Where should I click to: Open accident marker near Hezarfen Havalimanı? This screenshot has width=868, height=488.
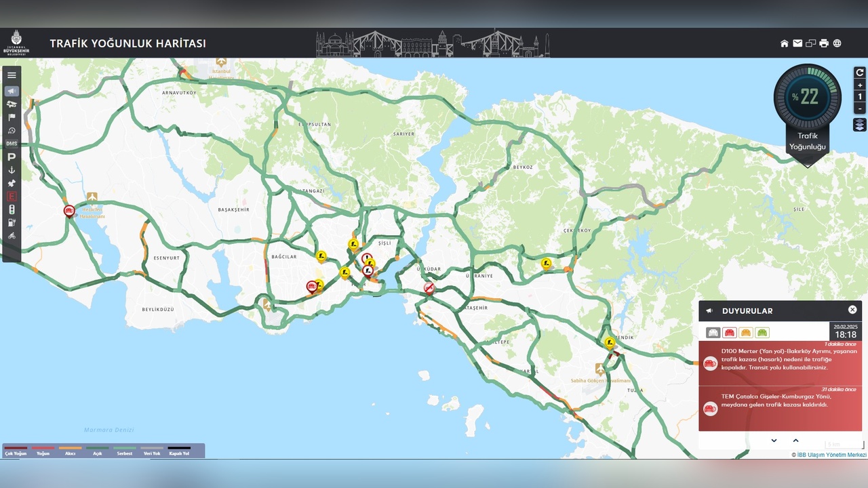69,211
